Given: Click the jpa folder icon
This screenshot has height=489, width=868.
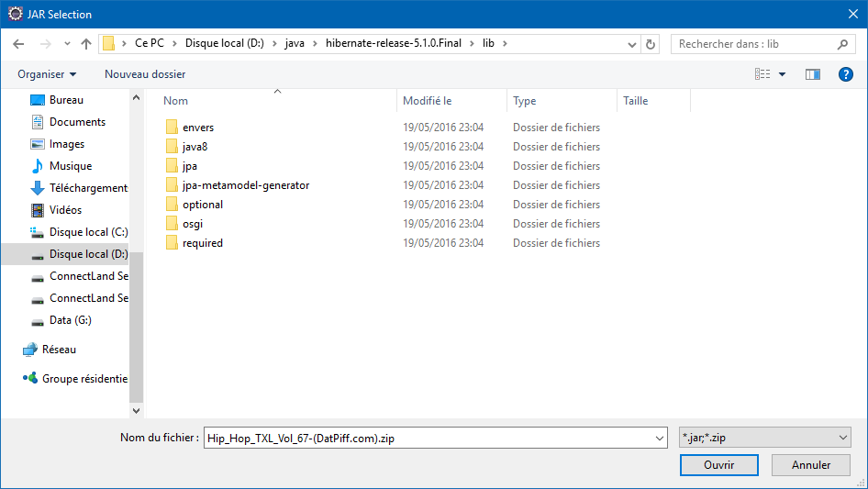Looking at the screenshot, I should [172, 165].
